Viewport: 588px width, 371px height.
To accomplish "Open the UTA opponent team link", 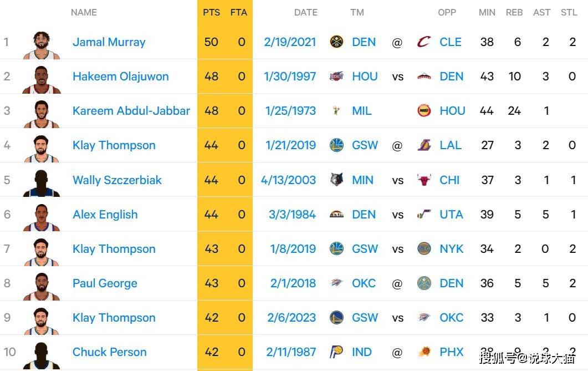I will tap(451, 214).
